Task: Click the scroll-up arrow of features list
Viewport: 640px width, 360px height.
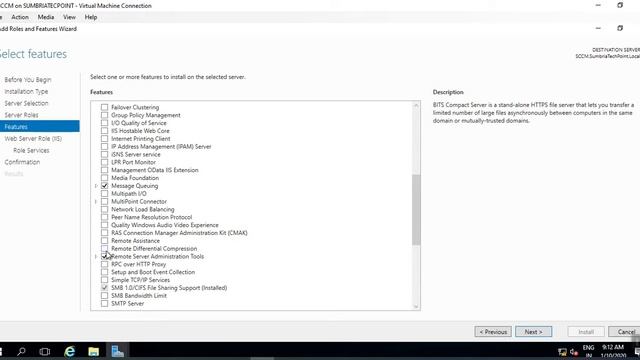Action: point(416,105)
